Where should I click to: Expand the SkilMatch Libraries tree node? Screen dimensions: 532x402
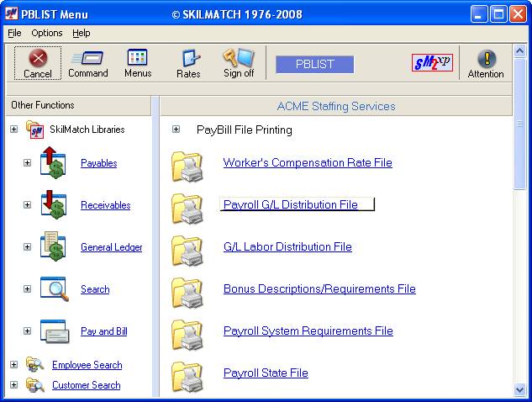14,130
